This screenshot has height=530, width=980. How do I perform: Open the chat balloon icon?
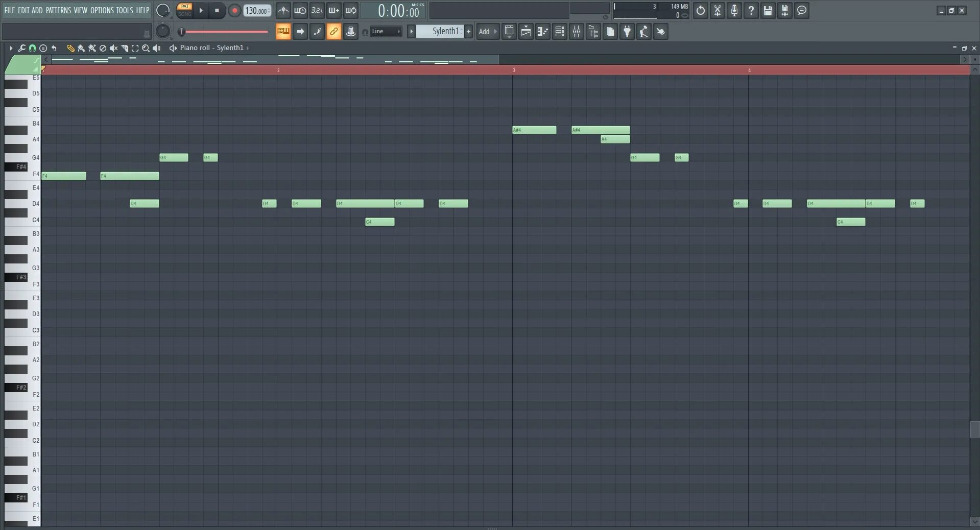tap(802, 10)
